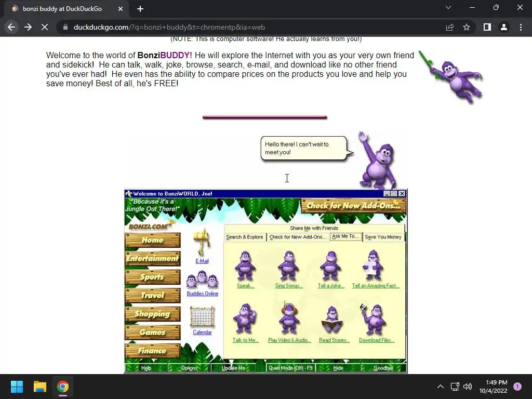
Task: Click the Travel wooden sign button
Action: point(153,296)
